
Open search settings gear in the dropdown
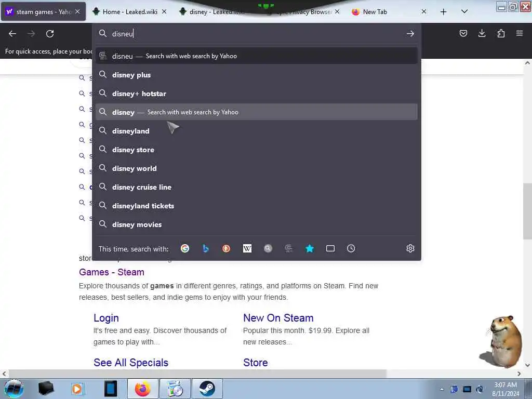point(410,248)
